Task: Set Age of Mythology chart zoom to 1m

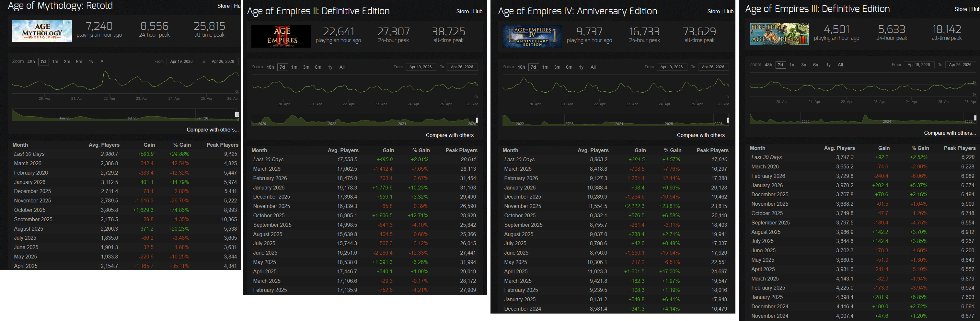Action: [55, 62]
